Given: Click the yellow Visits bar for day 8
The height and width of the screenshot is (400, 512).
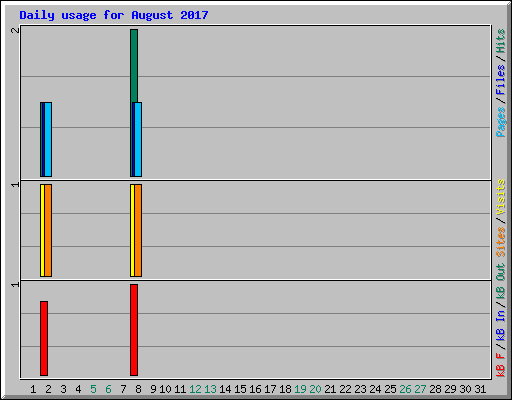Looking at the screenshot, I should point(132,230).
